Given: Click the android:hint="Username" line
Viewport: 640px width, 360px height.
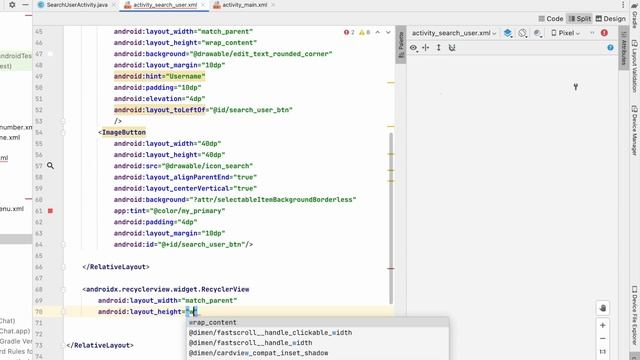Looking at the screenshot, I should coord(160,76).
